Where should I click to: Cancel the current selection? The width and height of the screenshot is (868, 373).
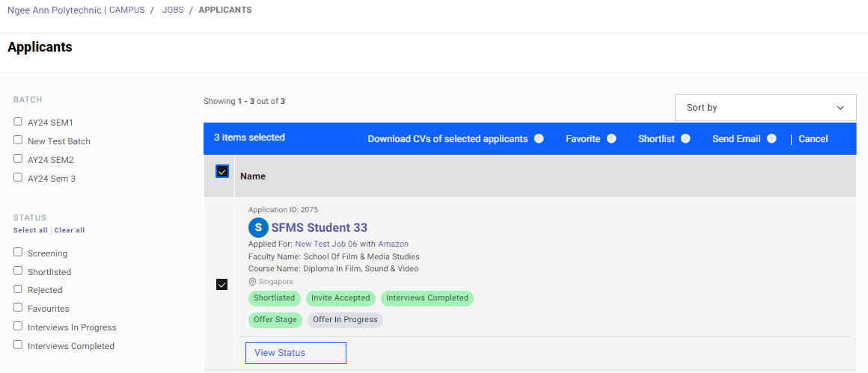pyautogui.click(x=813, y=139)
